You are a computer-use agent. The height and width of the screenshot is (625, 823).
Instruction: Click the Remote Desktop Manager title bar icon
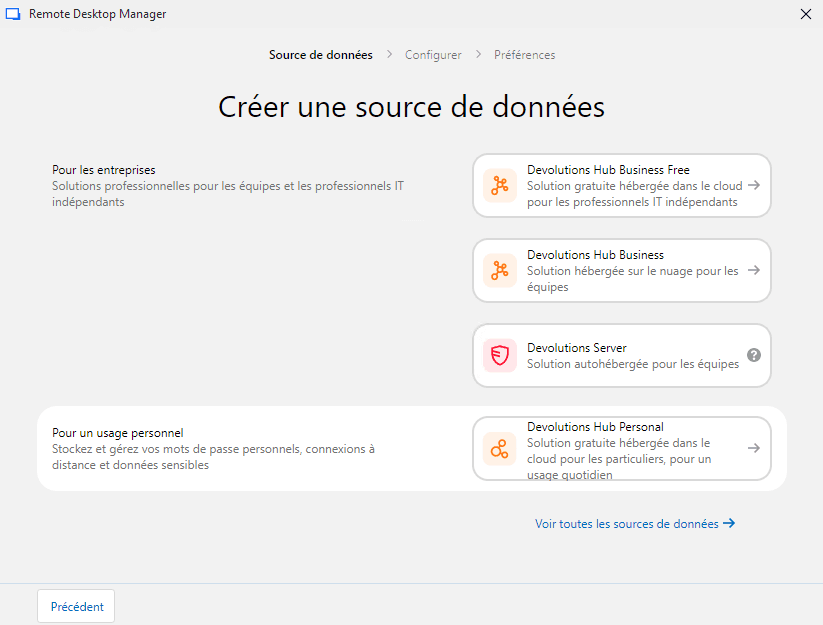tap(13, 14)
